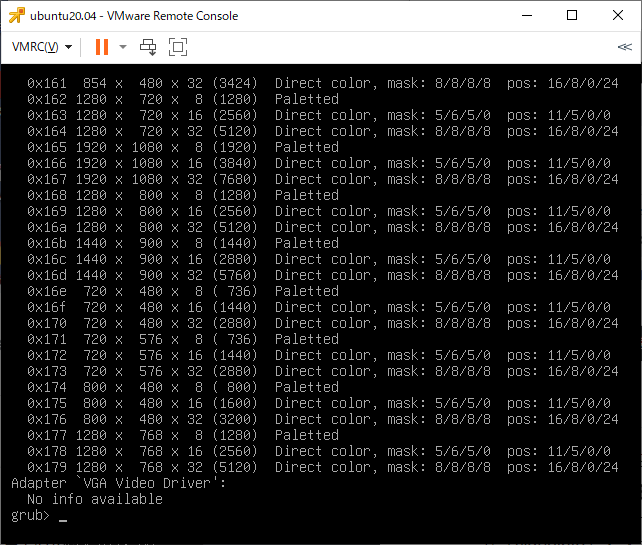The height and width of the screenshot is (545, 642).
Task: Select mode row 0x16e 720 x 480 Paletted
Action: [x=183, y=291]
